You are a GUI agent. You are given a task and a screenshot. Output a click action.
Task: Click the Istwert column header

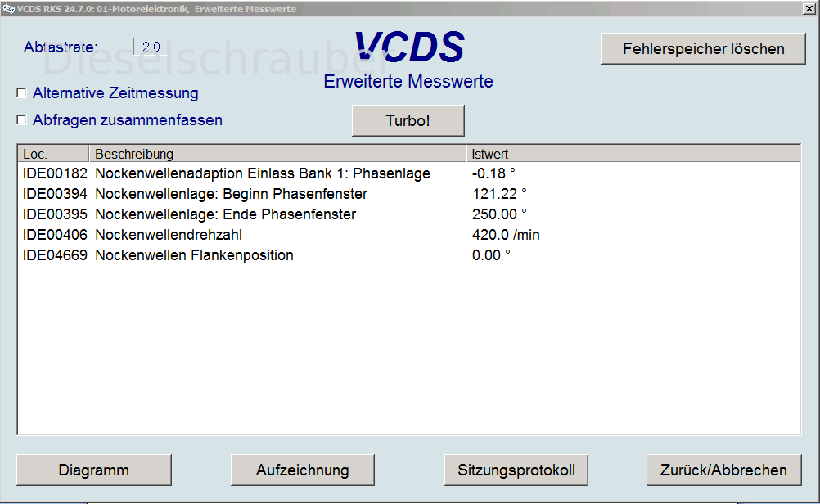(633, 154)
